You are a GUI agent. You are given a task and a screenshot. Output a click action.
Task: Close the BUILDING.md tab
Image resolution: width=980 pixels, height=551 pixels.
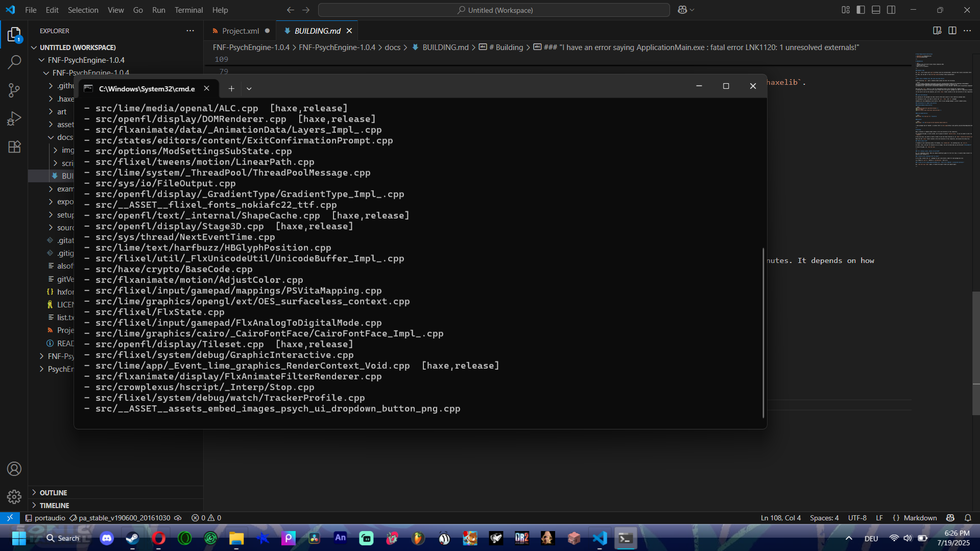click(349, 31)
